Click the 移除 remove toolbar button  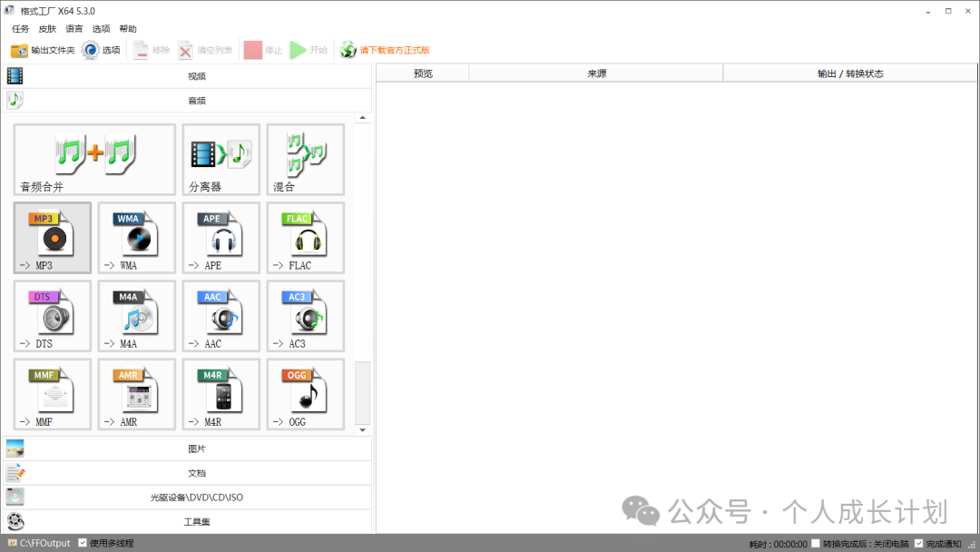click(152, 50)
